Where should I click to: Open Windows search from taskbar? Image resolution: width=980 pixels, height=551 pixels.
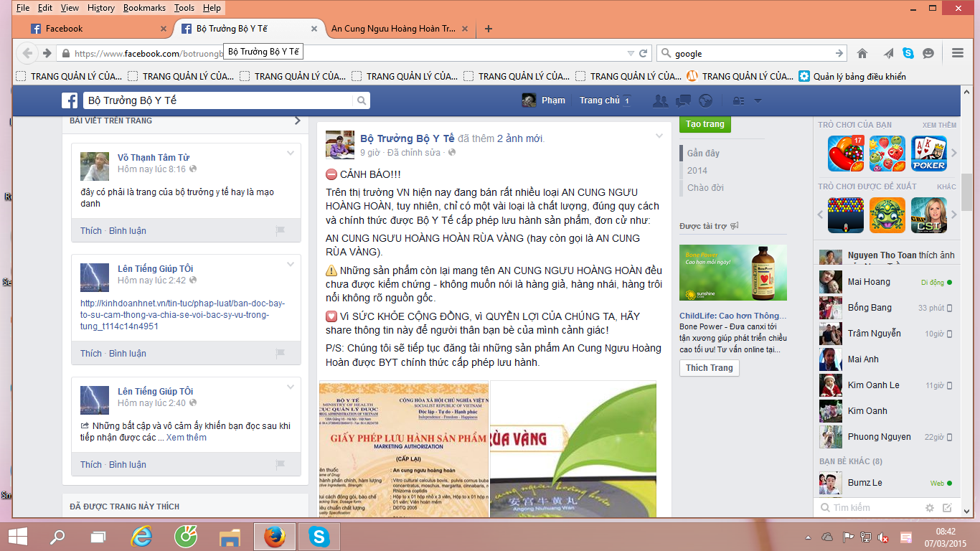(x=57, y=537)
